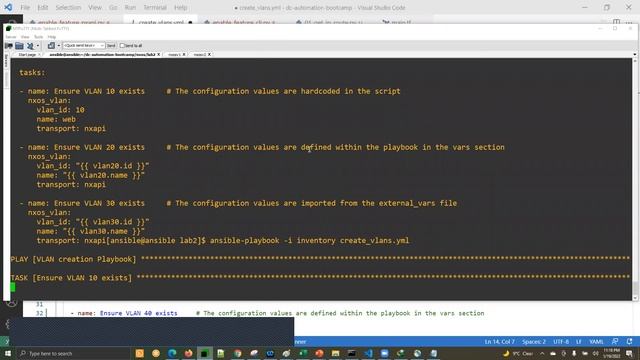
Task: Show hidden system tray icons
Action: tap(542, 353)
